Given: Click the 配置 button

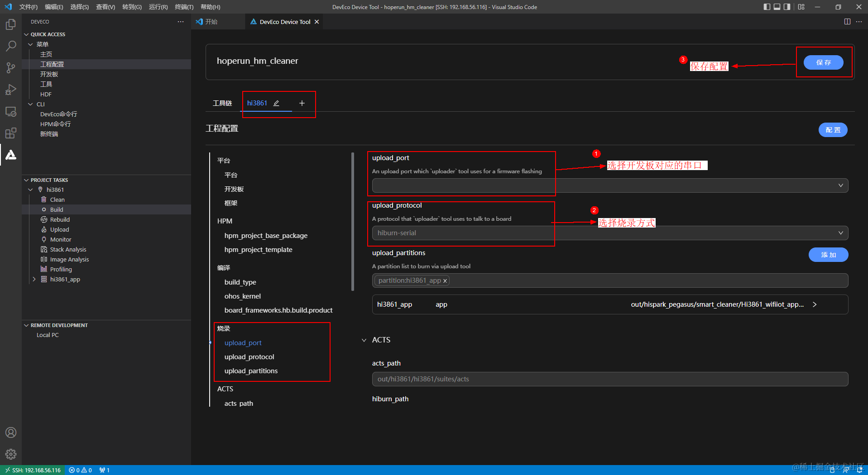Looking at the screenshot, I should coord(833,130).
